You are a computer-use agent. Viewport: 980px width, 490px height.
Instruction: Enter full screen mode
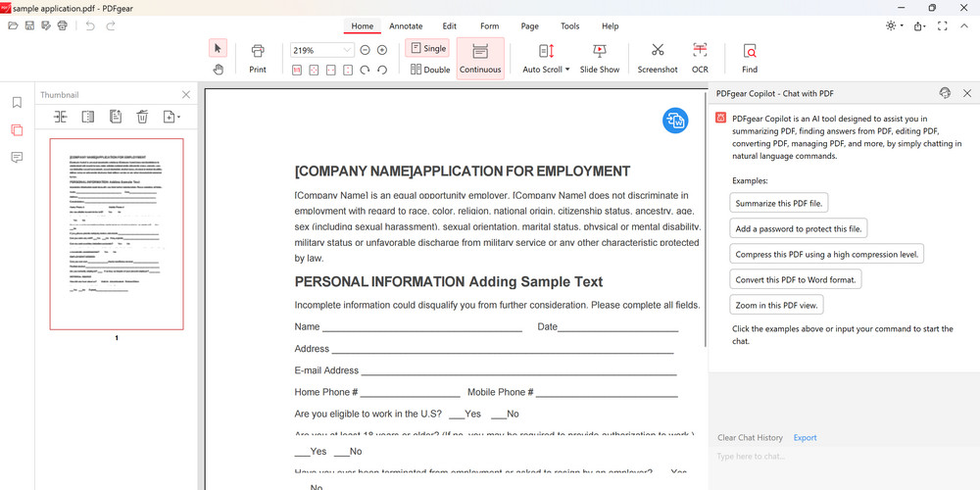tap(943, 26)
